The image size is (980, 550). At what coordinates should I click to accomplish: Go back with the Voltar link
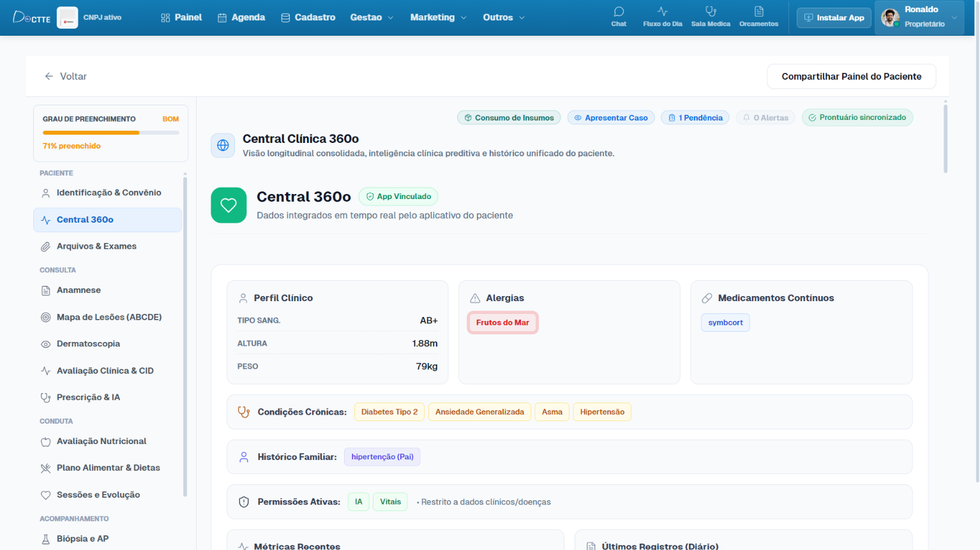66,77
